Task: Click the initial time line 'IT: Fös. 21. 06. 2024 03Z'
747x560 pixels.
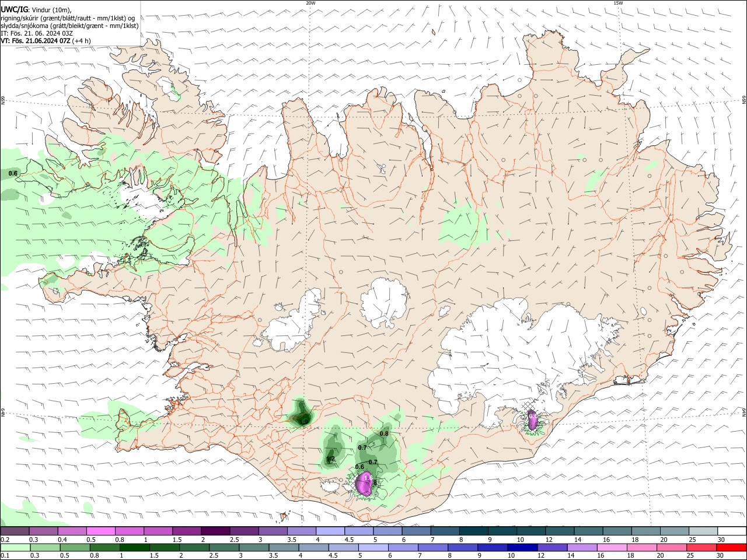Action: [37, 33]
